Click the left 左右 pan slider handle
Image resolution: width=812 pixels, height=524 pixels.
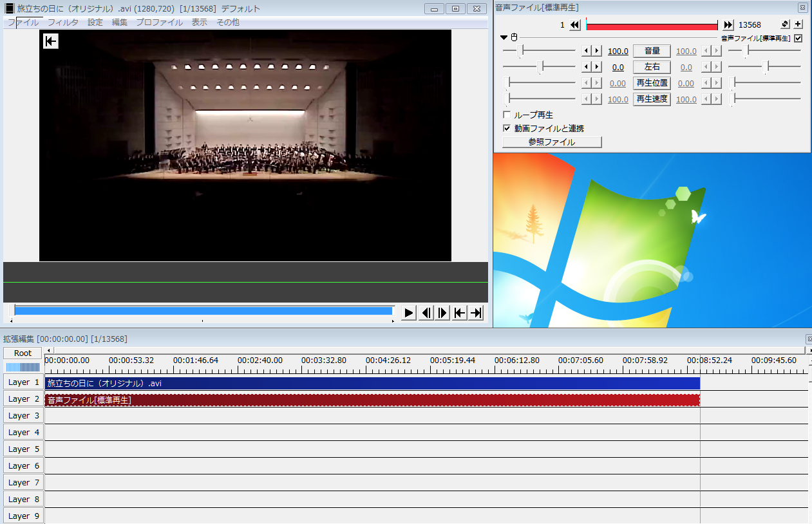click(542, 66)
